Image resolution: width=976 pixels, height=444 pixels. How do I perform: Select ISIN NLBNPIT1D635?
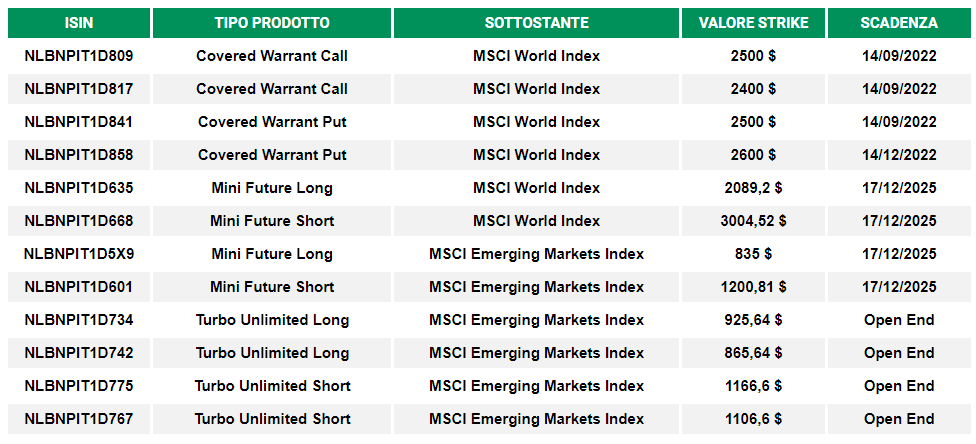[x=79, y=188]
